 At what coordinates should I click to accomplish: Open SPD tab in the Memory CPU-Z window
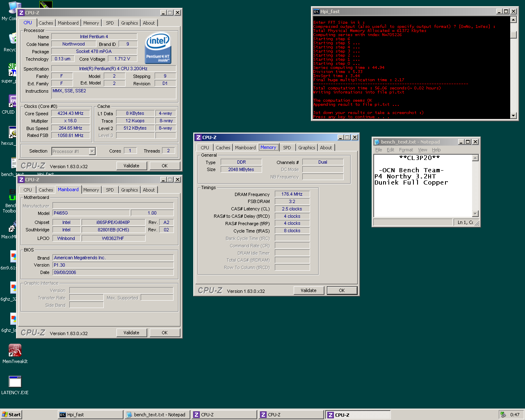point(287,148)
